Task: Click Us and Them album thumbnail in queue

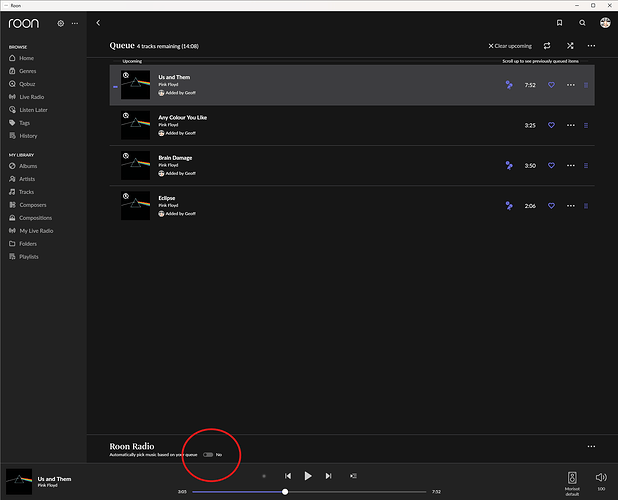Action: coord(135,85)
